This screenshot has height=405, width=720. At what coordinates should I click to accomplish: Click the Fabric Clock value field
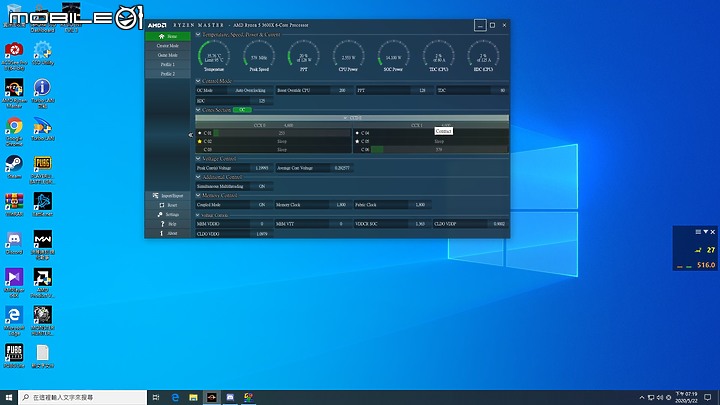tap(420, 205)
